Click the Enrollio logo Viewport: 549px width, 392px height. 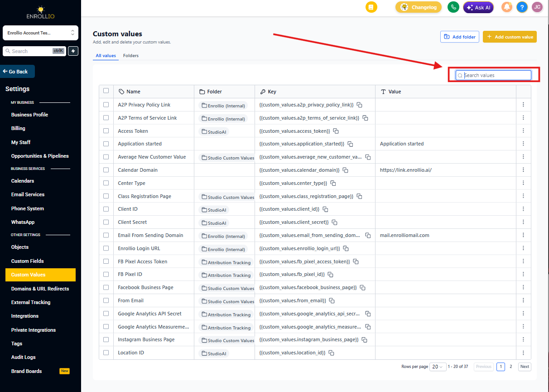40,12
